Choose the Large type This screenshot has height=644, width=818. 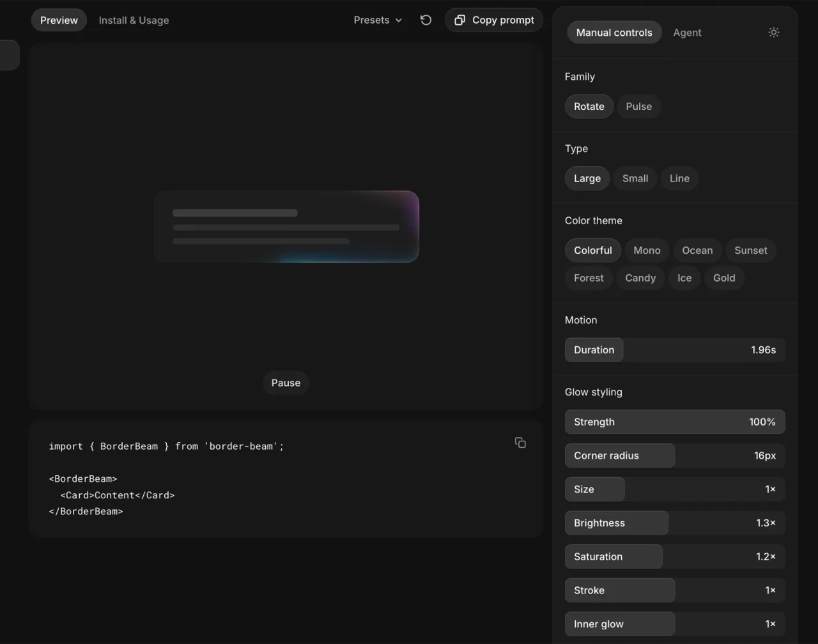(x=587, y=178)
